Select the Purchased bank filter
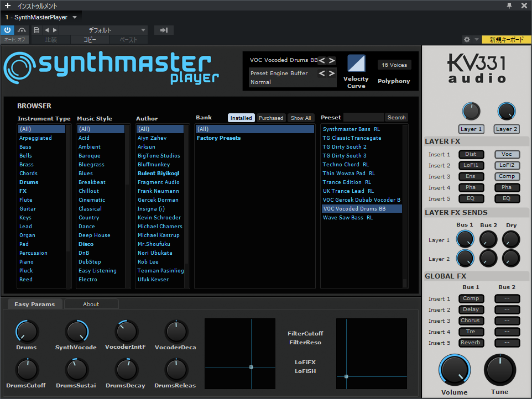 (271, 118)
